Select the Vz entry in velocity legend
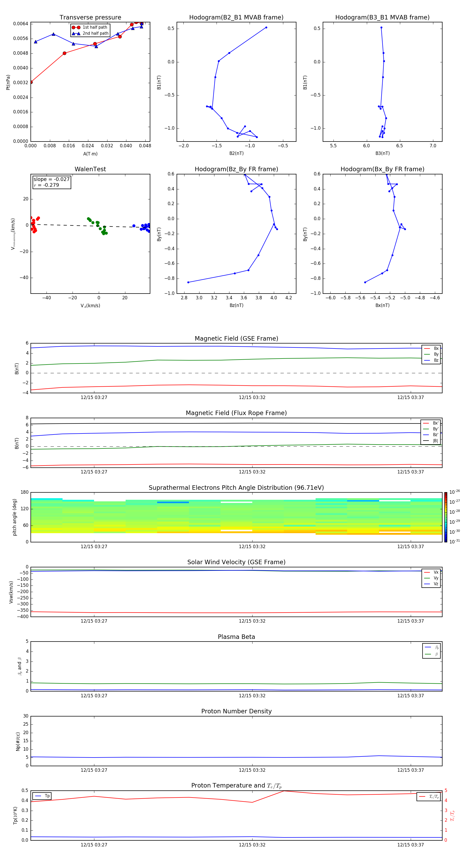 [x=431, y=584]
